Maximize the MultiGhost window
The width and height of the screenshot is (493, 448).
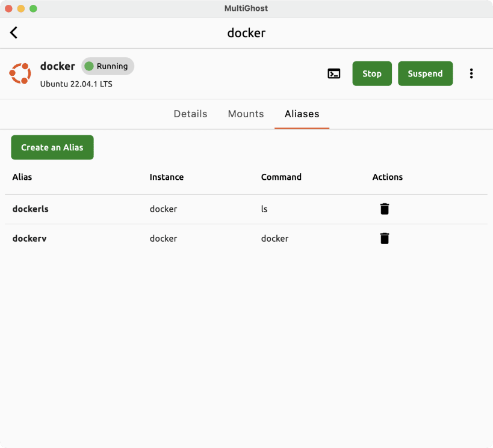33,8
